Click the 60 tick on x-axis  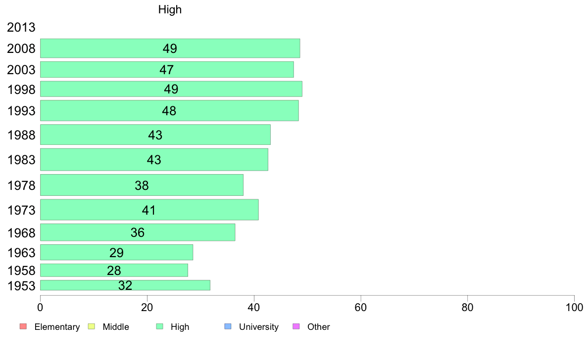(x=361, y=308)
